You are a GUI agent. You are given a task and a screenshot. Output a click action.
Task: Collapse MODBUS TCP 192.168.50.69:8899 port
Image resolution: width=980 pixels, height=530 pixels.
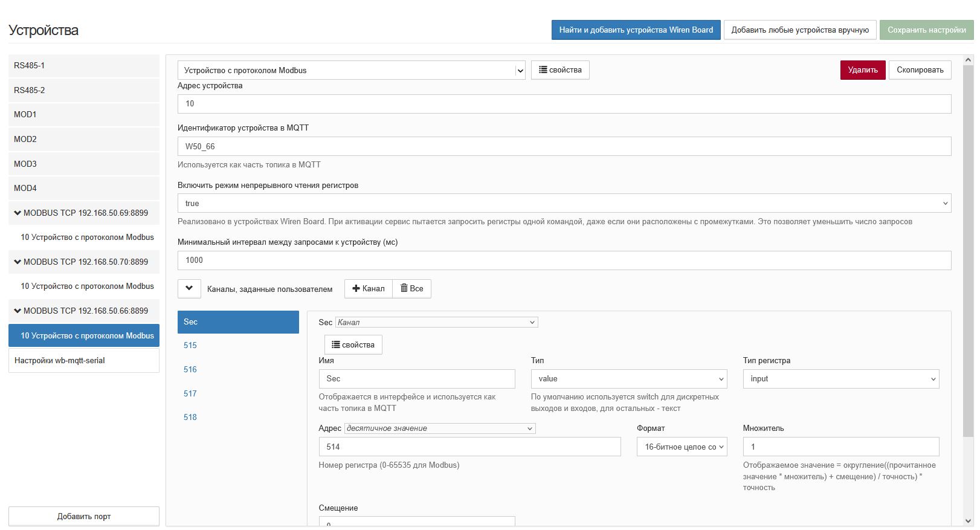coord(18,213)
